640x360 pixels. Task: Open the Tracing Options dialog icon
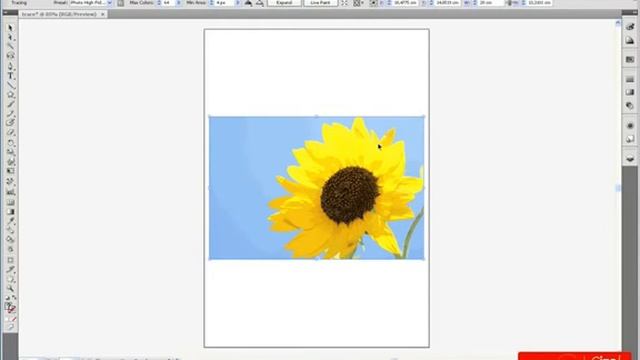pyautogui.click(x=120, y=3)
